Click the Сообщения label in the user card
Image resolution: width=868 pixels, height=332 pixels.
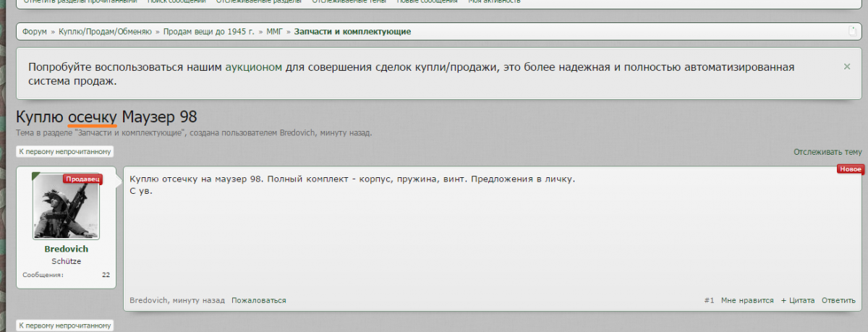(x=43, y=275)
